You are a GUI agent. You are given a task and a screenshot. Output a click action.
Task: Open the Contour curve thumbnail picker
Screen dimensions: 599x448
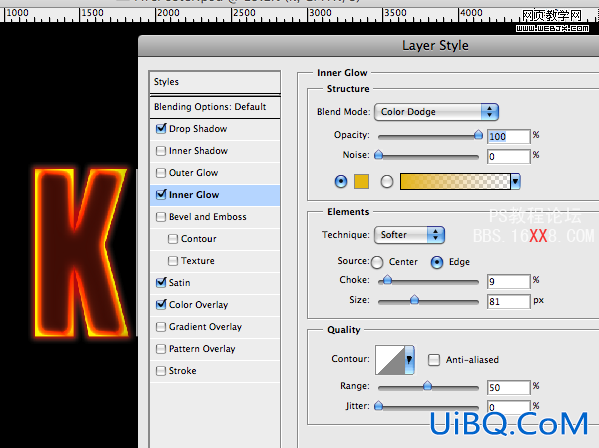pos(390,360)
